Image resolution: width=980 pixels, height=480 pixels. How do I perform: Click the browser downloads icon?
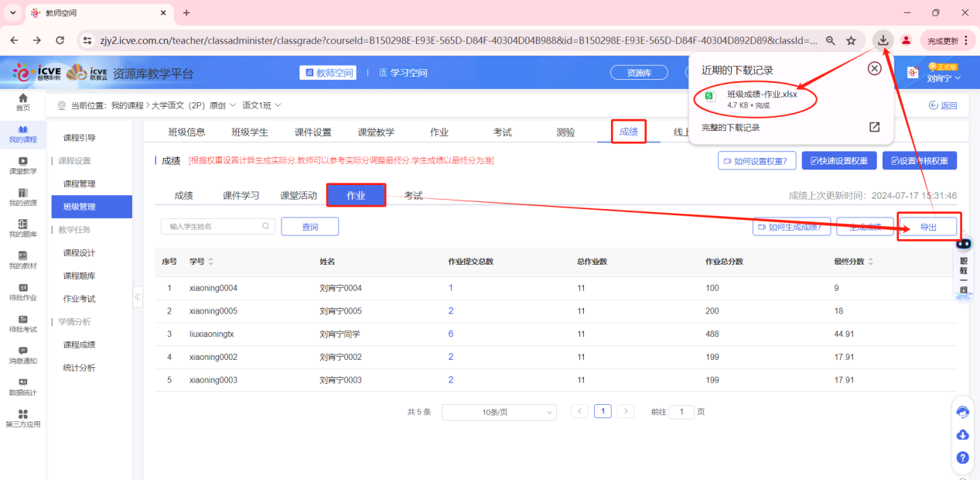tap(883, 40)
